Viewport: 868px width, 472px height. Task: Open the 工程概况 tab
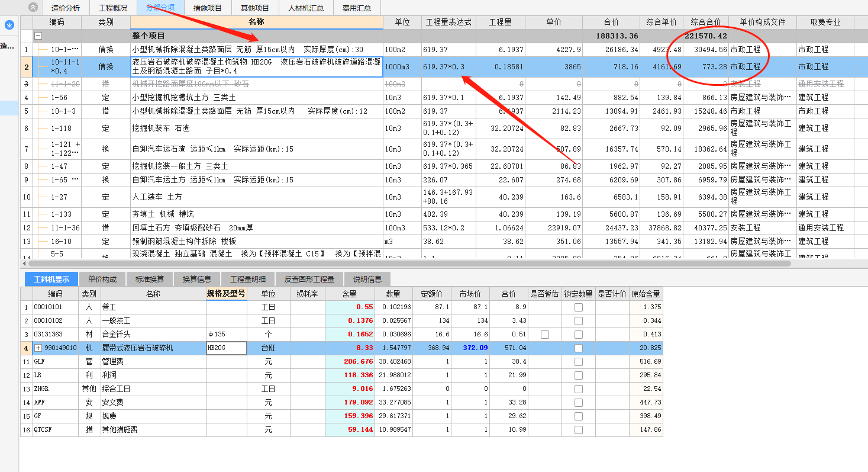click(x=113, y=8)
